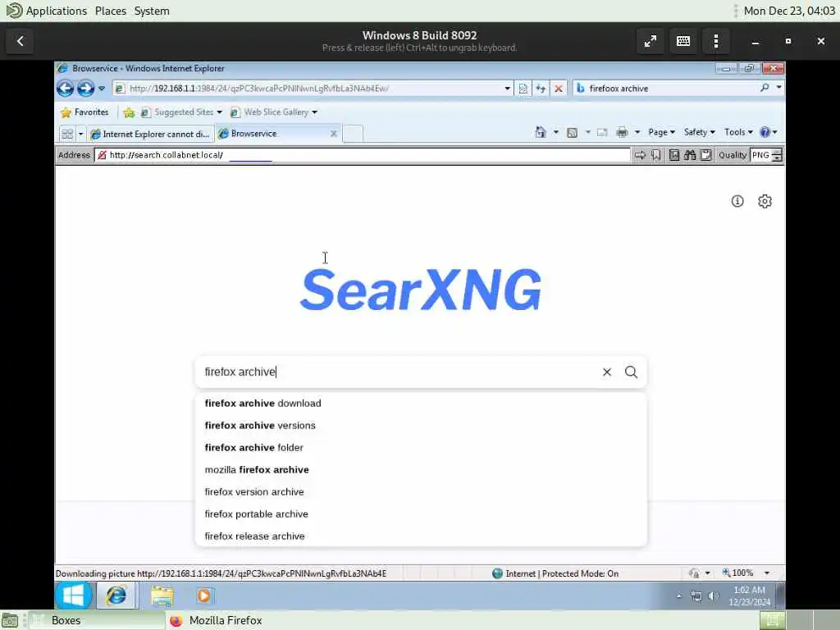Choose suggestion 'mozilla firefox archive'

(421, 469)
